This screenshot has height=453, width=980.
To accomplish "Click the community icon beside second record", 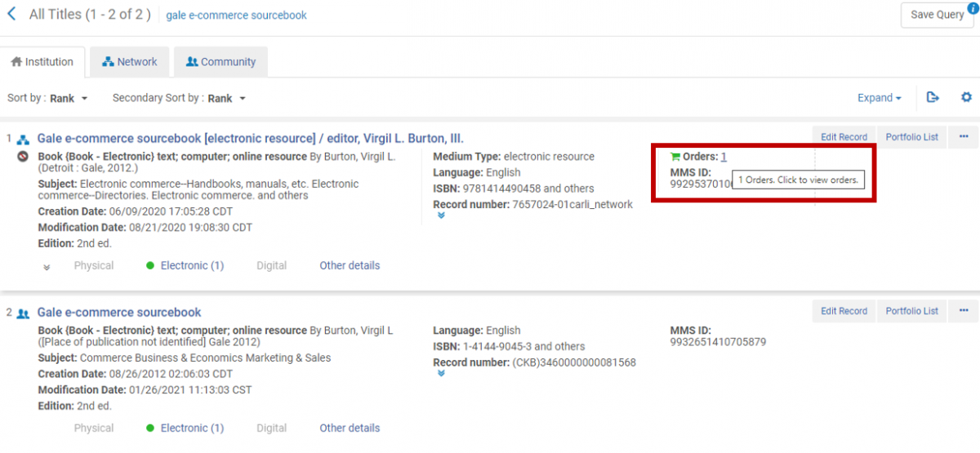I will 23,313.
